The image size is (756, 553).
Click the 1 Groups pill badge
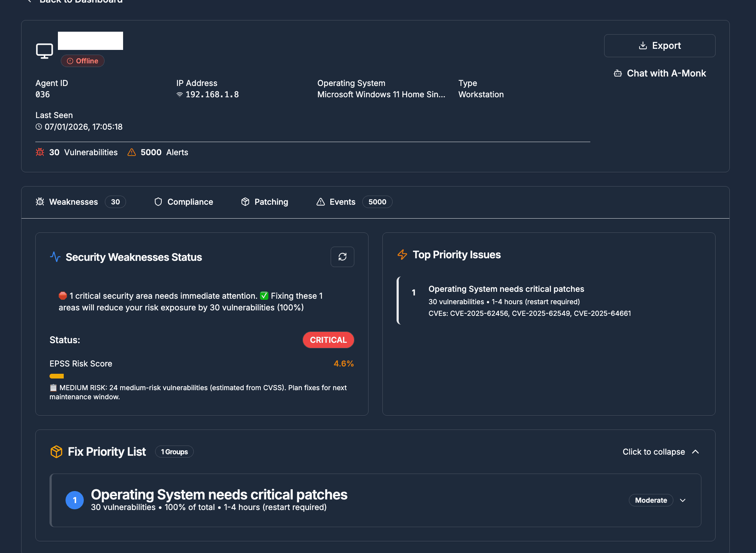point(174,452)
